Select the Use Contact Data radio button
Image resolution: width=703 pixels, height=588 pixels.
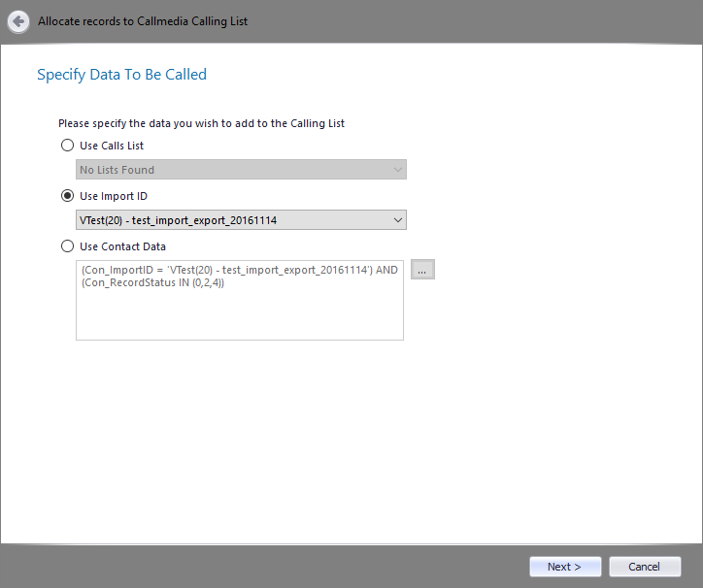pos(67,246)
